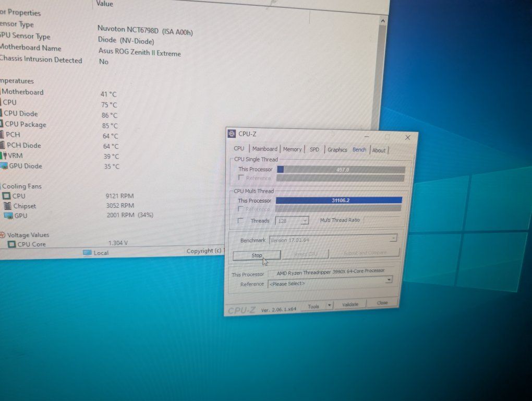This screenshot has height=401, width=532.
Task: Enable the Multi Thread Reference checkbox
Action: tap(240, 209)
